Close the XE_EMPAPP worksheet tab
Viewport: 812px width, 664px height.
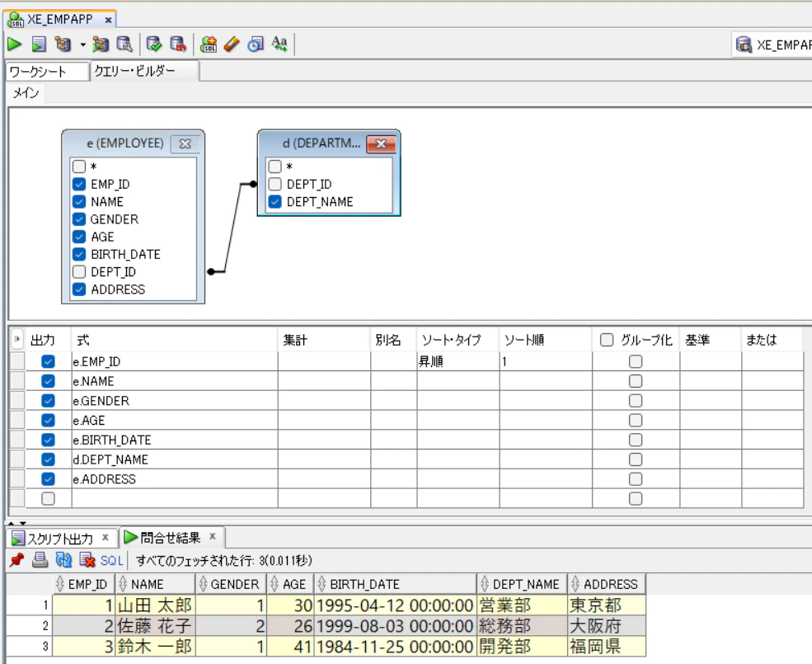coord(108,21)
